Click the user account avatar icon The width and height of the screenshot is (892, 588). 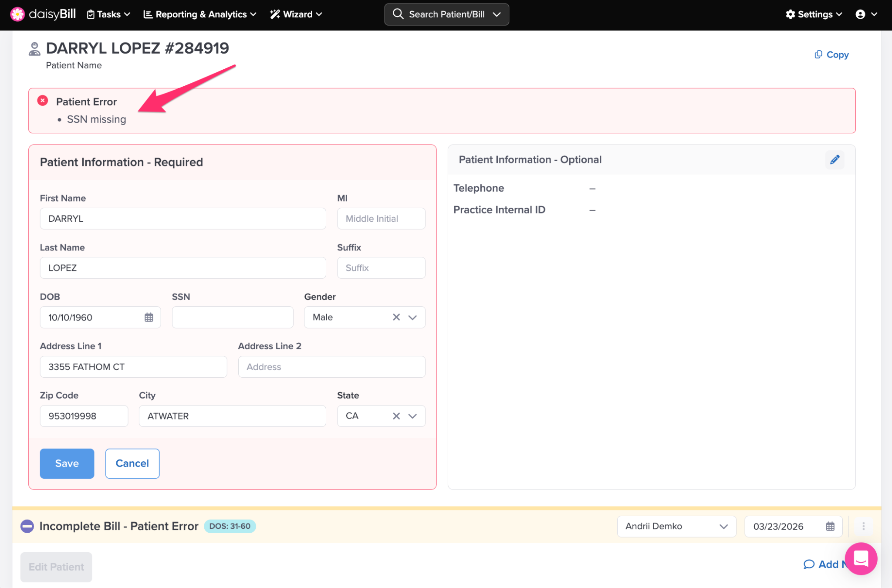coord(860,14)
